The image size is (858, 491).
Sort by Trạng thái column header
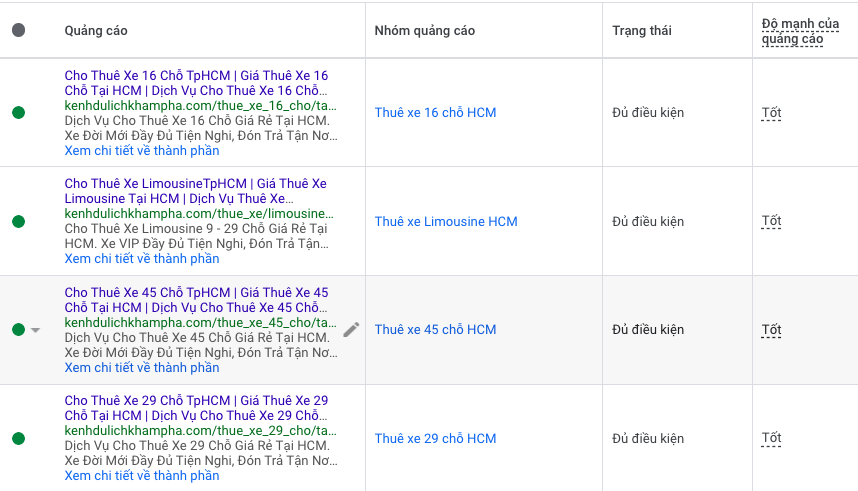642,31
